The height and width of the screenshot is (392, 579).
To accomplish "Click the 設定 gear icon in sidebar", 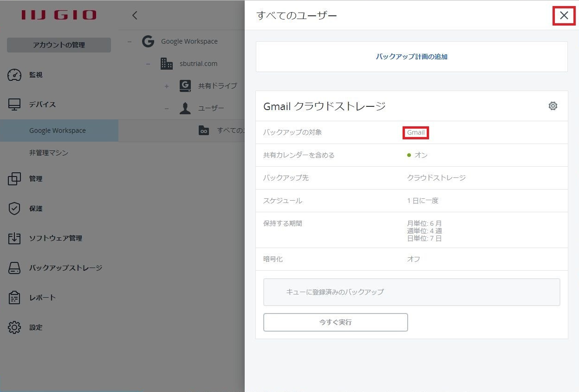I will 14,327.
